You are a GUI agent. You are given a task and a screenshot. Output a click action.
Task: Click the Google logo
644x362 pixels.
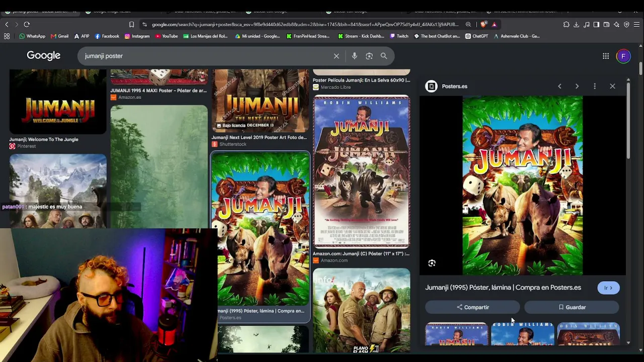44,55
